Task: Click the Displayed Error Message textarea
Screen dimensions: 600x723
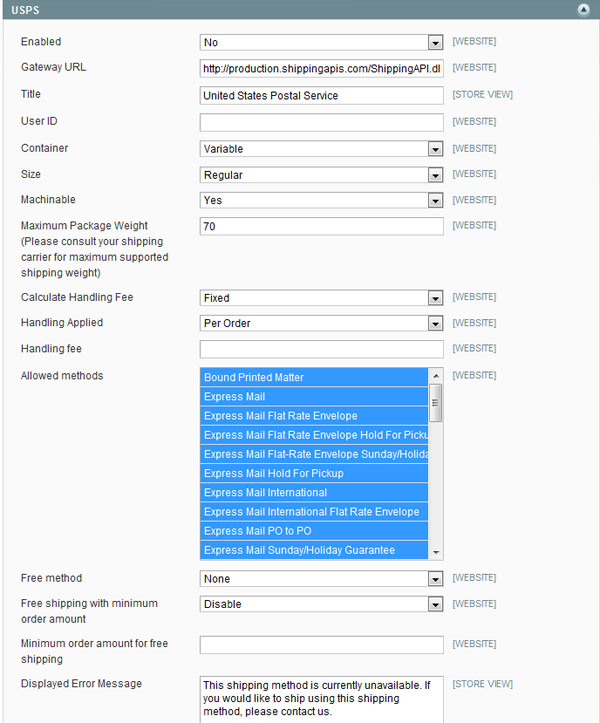Action: (321, 699)
